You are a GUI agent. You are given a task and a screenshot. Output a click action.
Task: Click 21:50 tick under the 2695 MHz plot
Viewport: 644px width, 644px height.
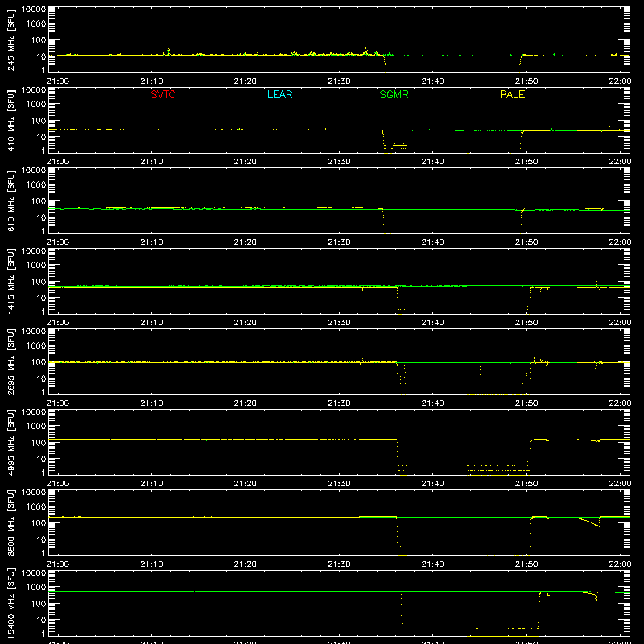coord(526,403)
